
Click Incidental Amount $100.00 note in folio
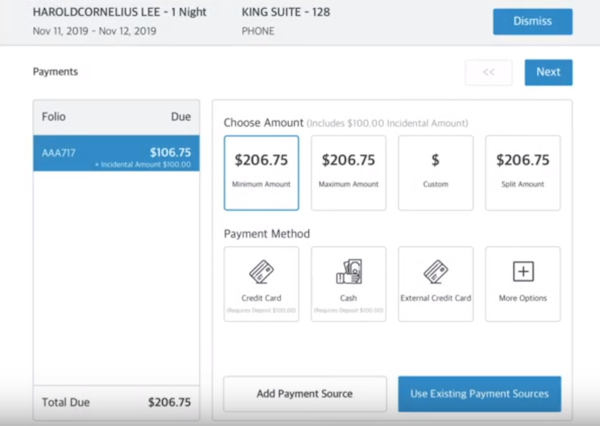(143, 165)
